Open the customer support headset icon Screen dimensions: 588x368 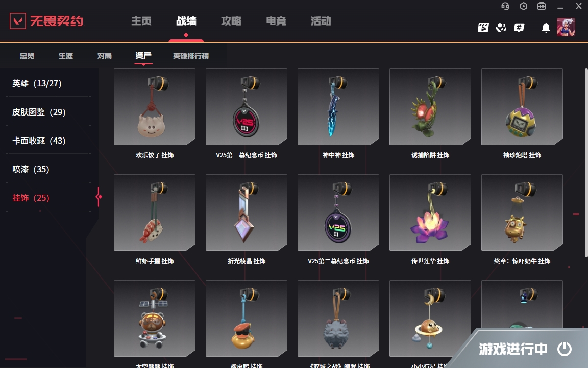tap(505, 6)
